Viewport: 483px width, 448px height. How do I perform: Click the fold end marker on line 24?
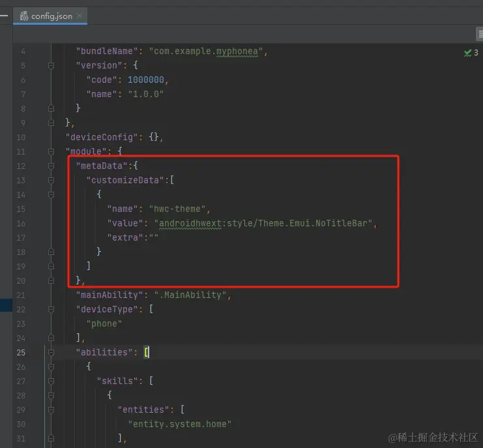pyautogui.click(x=51, y=338)
